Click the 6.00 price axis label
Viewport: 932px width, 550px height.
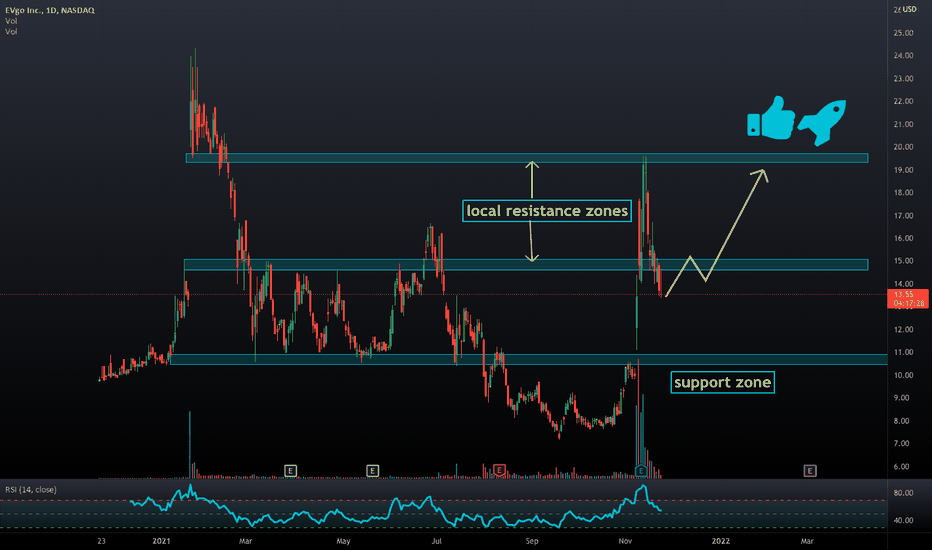tap(903, 466)
